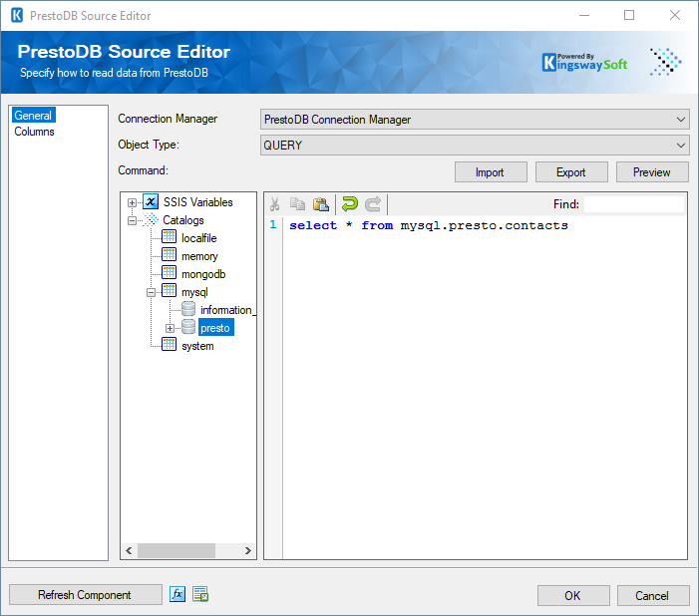699x616 pixels.
Task: Click the Catalogs dotted icon
Action: tap(151, 219)
